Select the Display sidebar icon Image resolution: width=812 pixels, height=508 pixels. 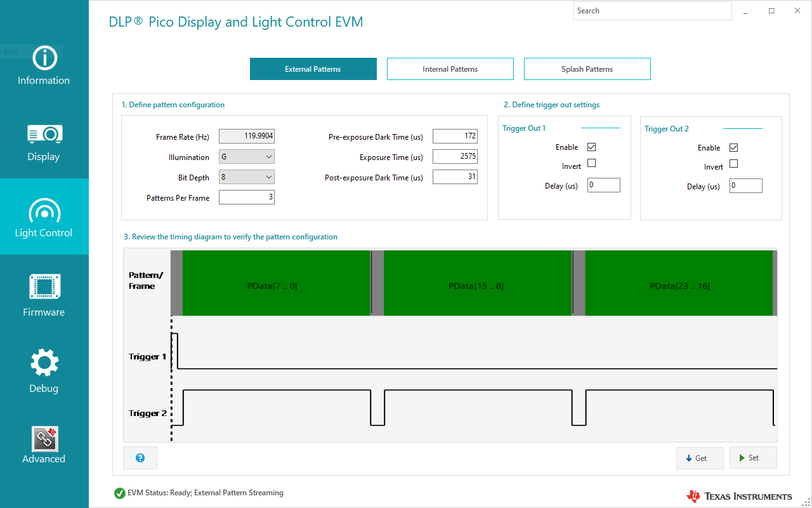tap(44, 142)
